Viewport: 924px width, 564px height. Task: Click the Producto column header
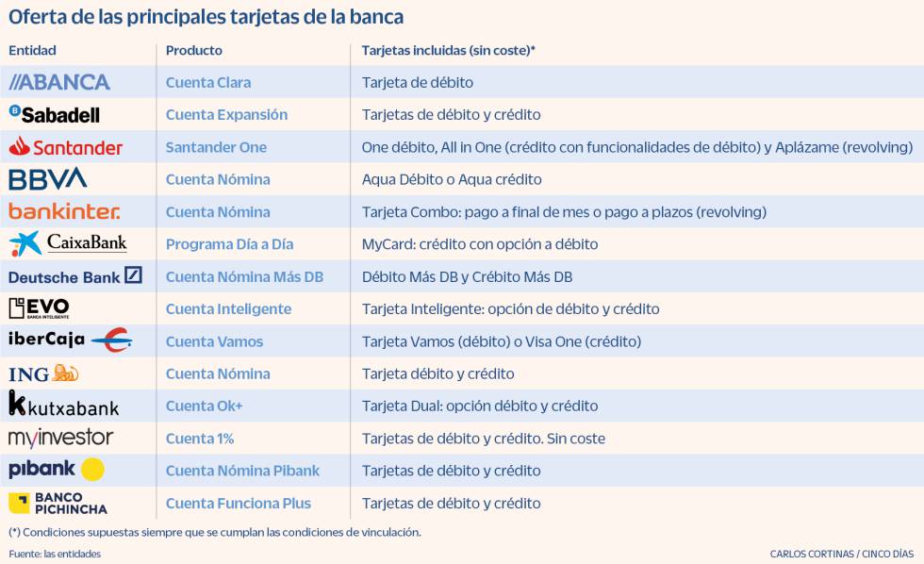coord(194,50)
